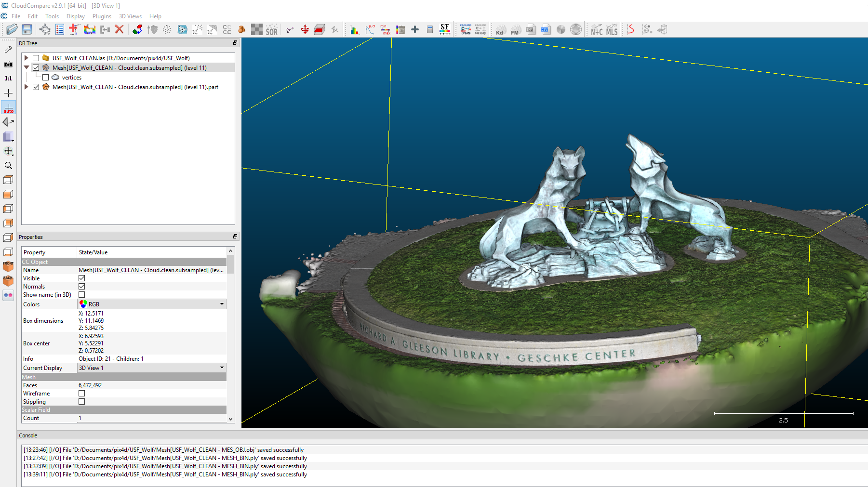Screen dimensions: 868x487
Task: Activate the point picking tool icon
Action: (45, 29)
